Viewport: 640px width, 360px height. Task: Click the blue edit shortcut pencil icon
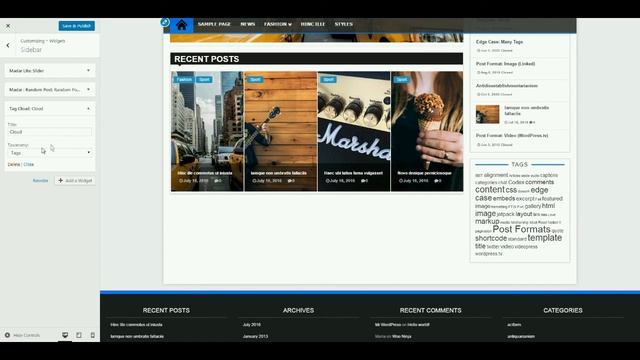[165, 22]
